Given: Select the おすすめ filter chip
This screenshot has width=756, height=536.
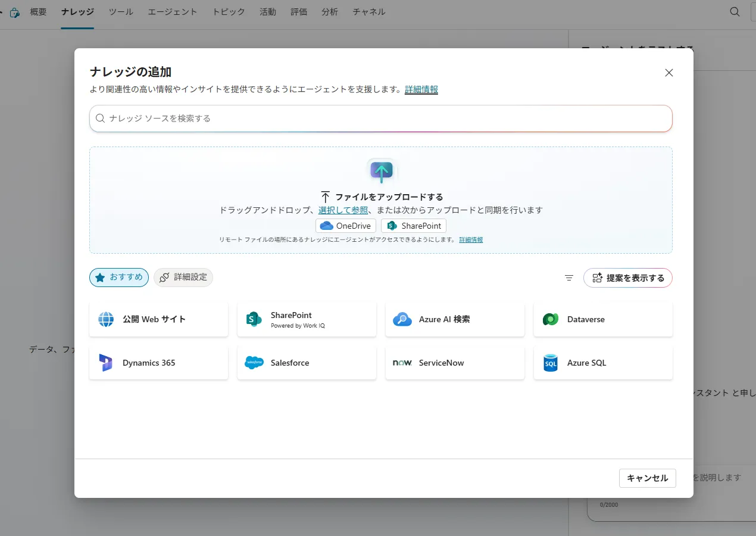Looking at the screenshot, I should pos(119,278).
